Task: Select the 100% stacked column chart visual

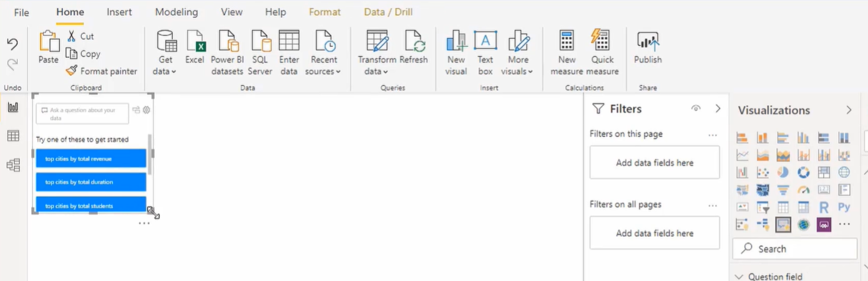Action: pos(844,138)
